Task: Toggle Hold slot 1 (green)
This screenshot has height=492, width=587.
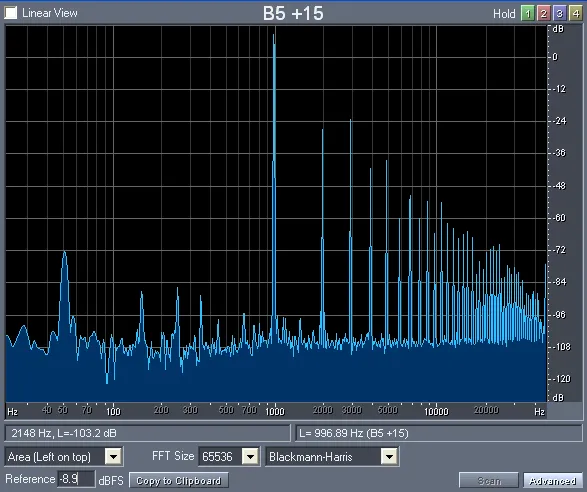Action: 528,14
